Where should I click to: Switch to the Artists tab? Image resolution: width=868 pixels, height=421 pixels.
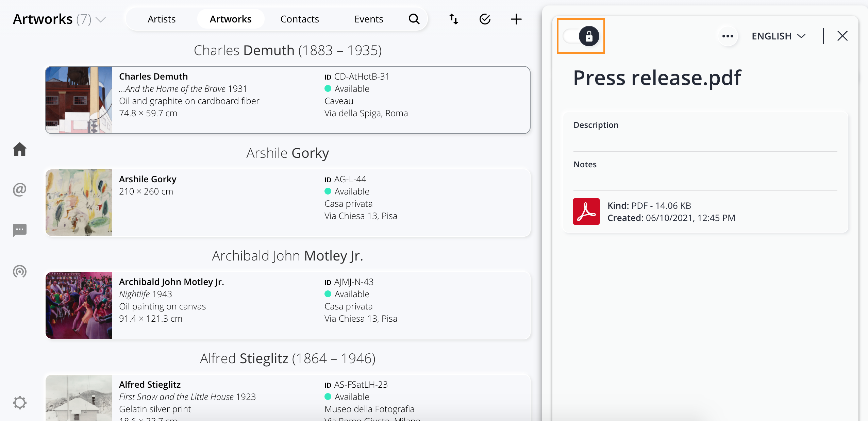pos(162,19)
